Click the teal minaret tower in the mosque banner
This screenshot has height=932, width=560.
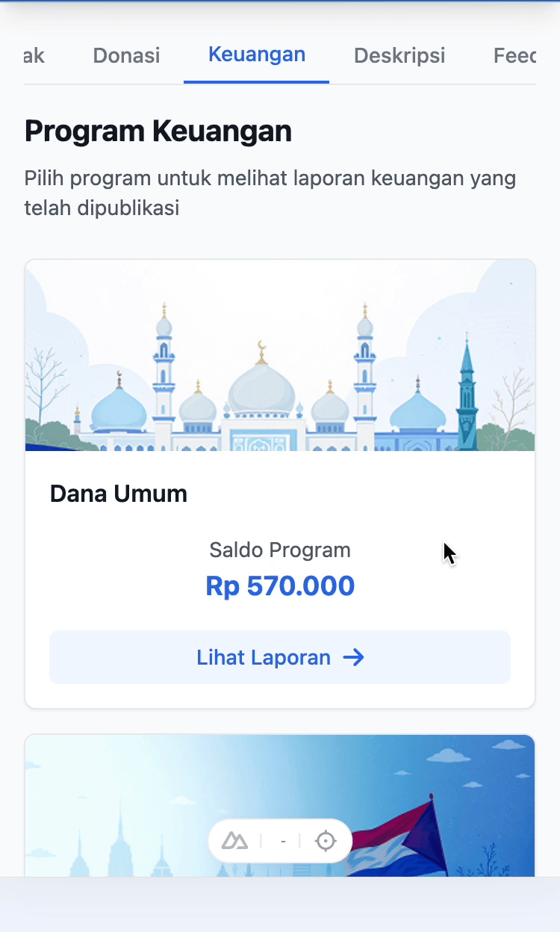[x=467, y=396]
